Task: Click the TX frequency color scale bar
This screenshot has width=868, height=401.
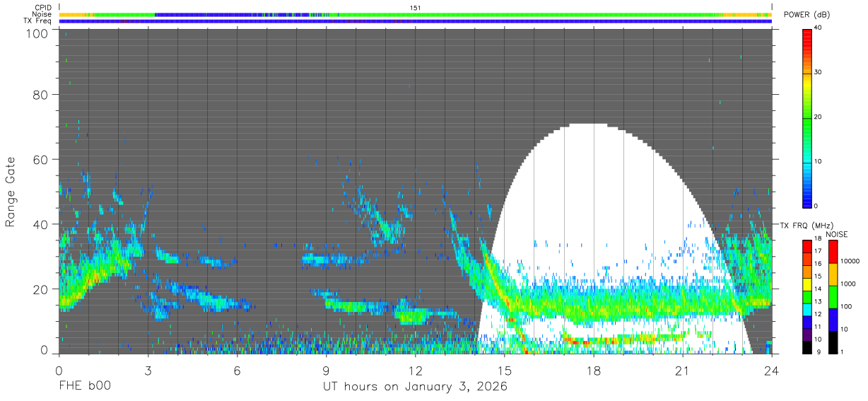Action: (807, 296)
